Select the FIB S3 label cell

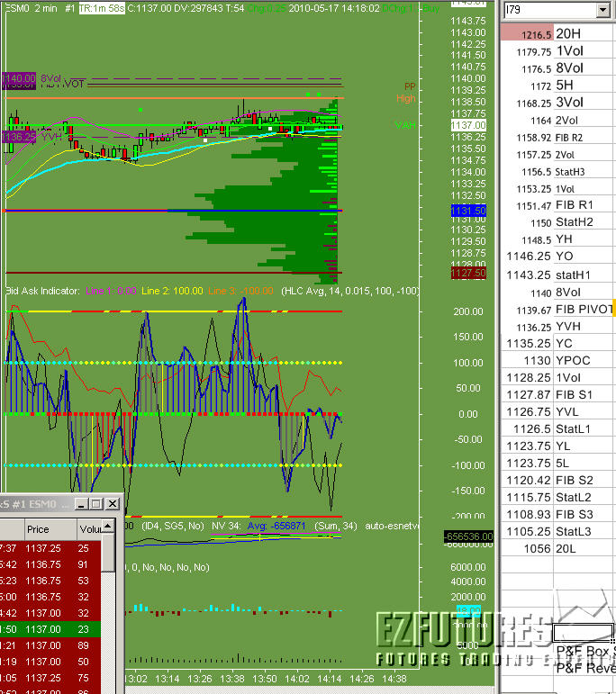(584, 514)
